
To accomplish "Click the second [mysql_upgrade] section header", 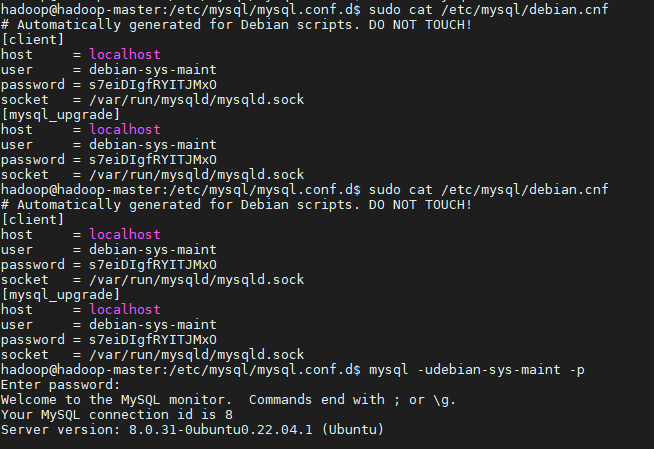I will tap(60, 295).
